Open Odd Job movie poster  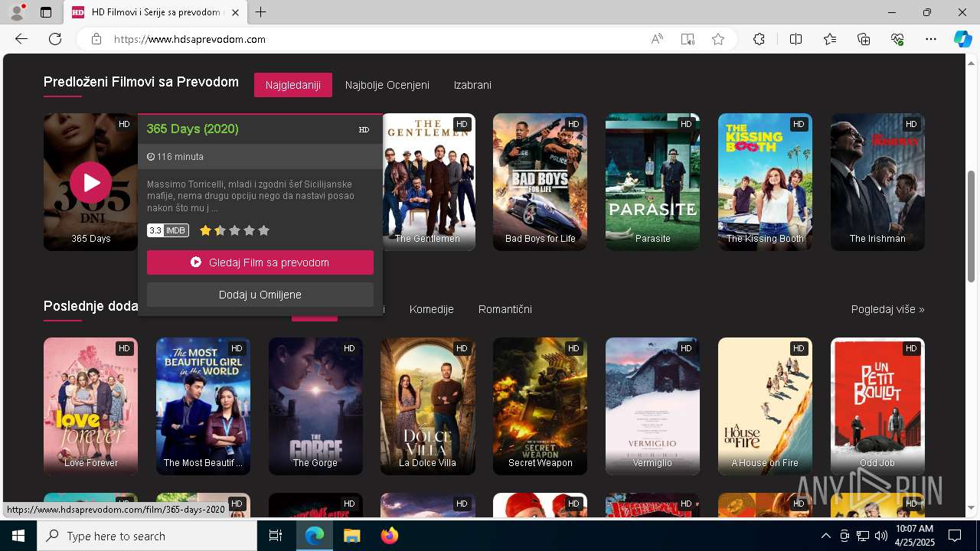(878, 406)
